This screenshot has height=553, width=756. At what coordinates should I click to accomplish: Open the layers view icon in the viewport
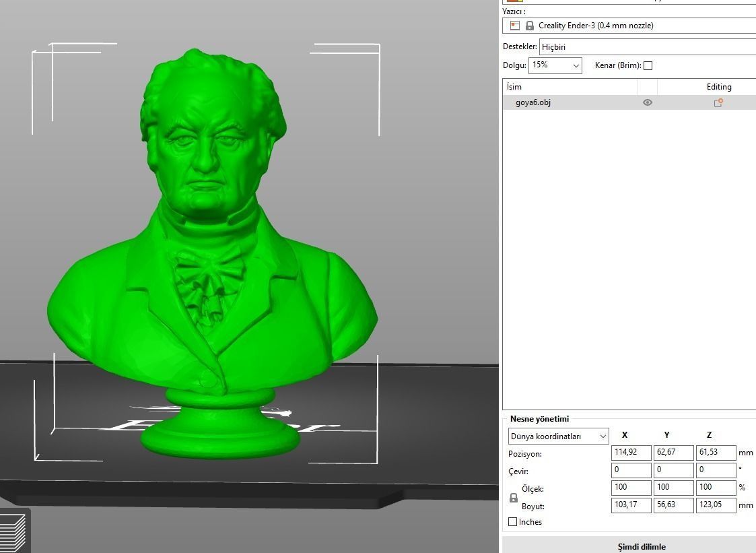click(13, 532)
